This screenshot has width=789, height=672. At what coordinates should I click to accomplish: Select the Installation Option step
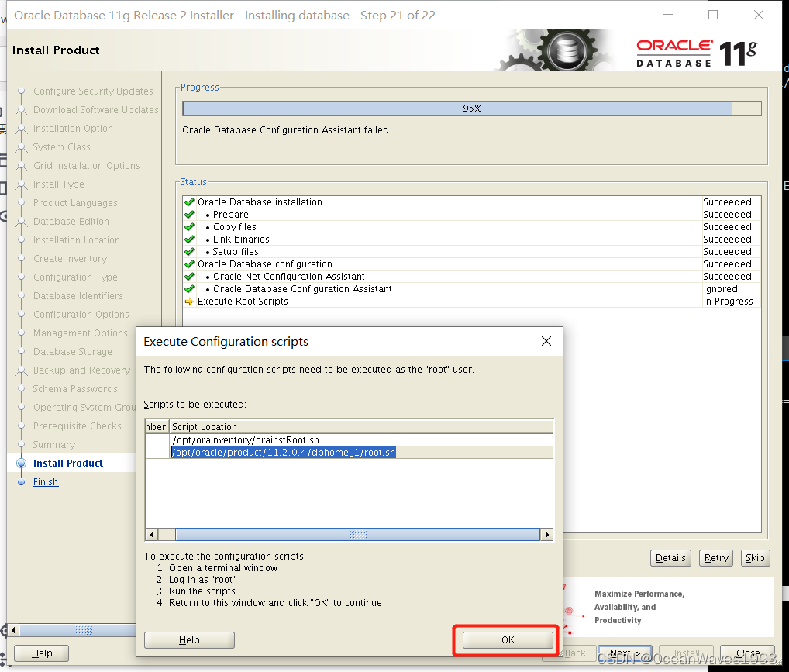point(73,128)
